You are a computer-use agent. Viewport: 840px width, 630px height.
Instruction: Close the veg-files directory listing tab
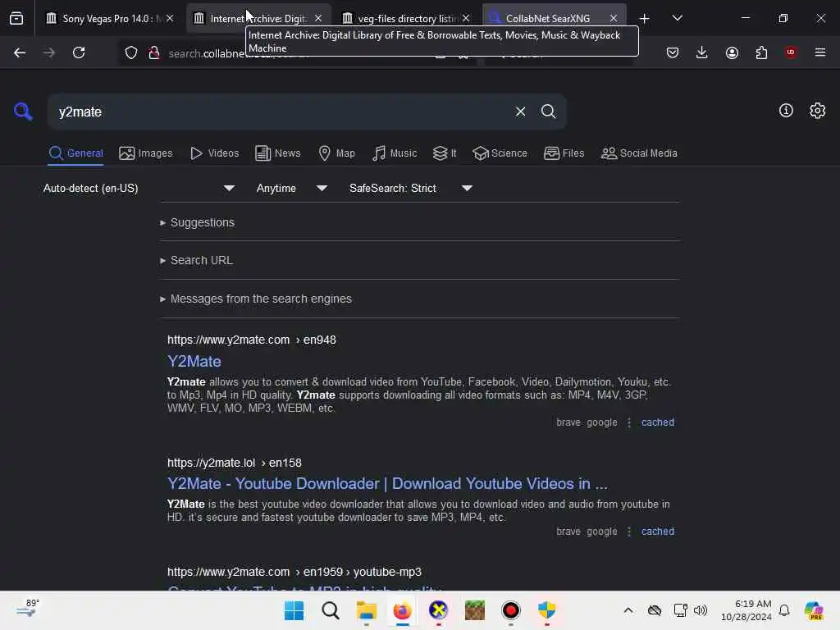pos(466,18)
